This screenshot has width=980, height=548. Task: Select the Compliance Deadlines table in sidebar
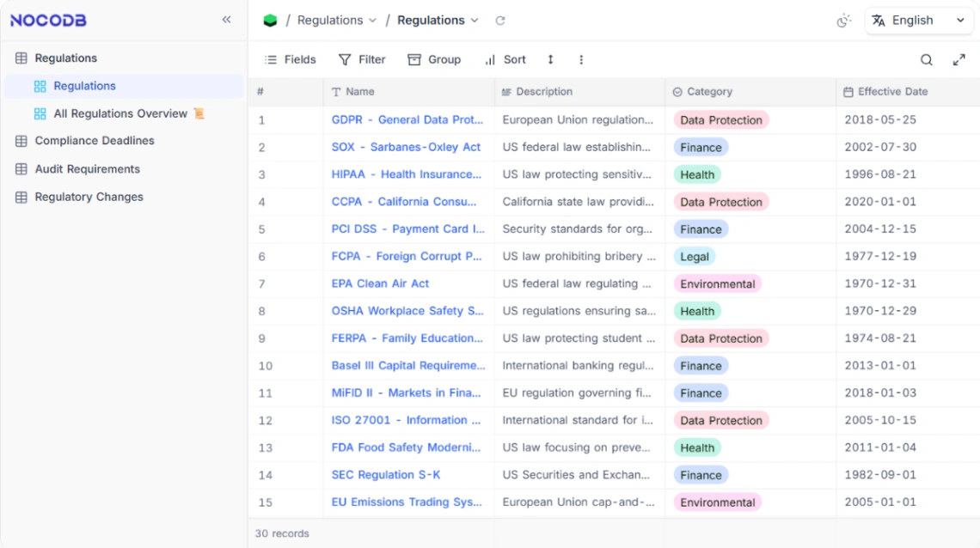95,141
